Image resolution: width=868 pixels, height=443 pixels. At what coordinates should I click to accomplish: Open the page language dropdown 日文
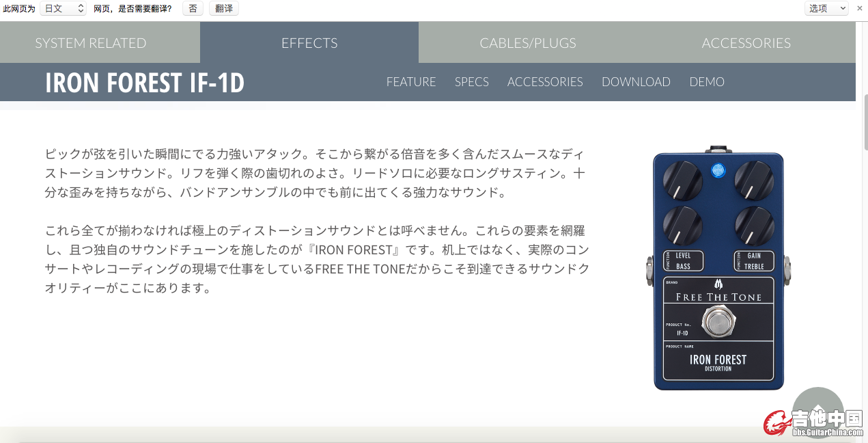click(x=63, y=8)
